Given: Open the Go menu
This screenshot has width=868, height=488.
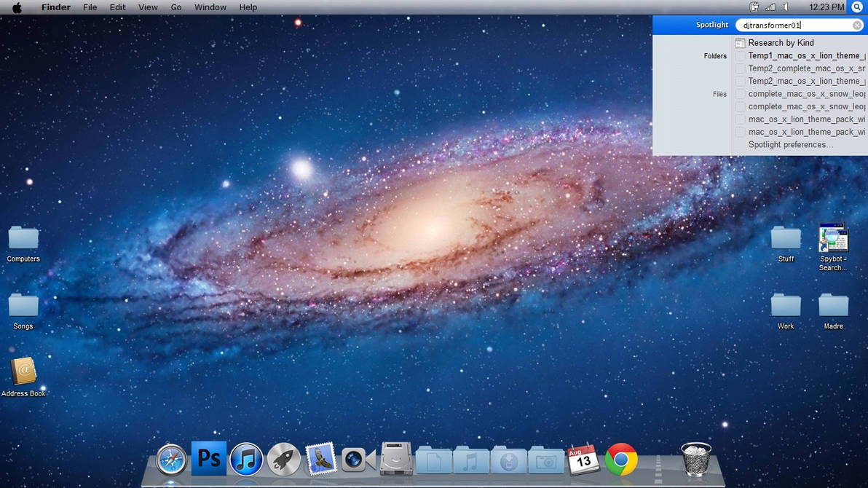Looking at the screenshot, I should [175, 7].
